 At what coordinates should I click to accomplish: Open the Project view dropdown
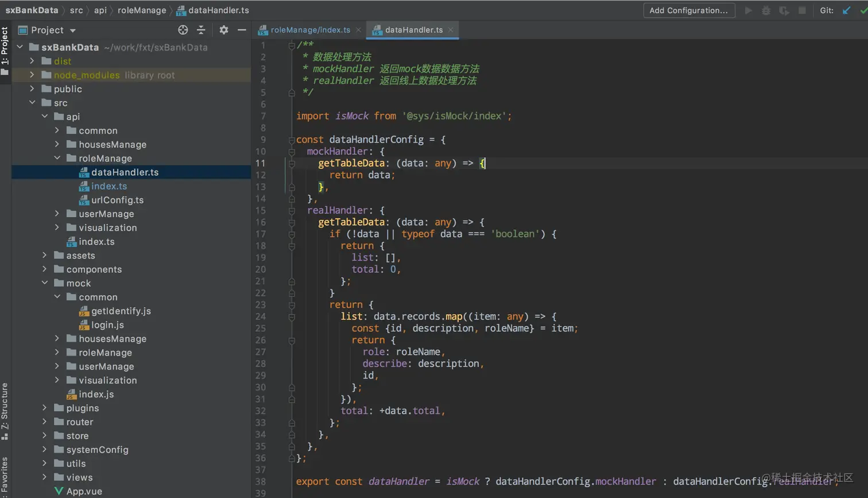(73, 30)
